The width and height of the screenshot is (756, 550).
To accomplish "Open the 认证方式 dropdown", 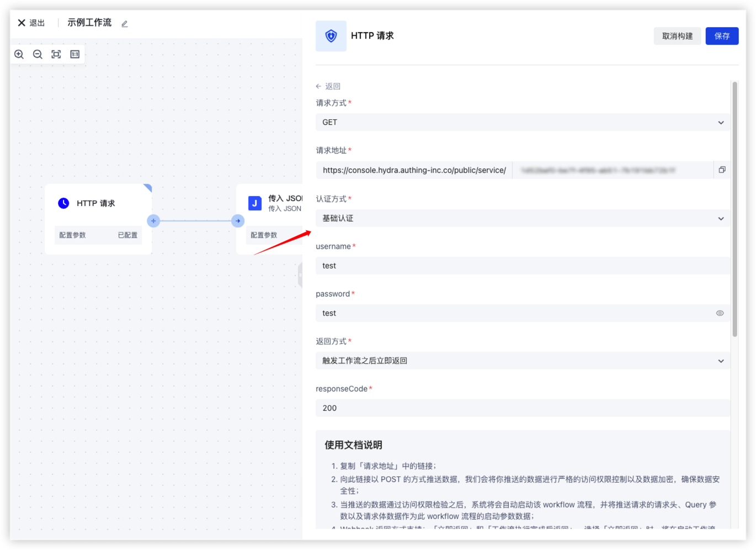I will point(522,219).
